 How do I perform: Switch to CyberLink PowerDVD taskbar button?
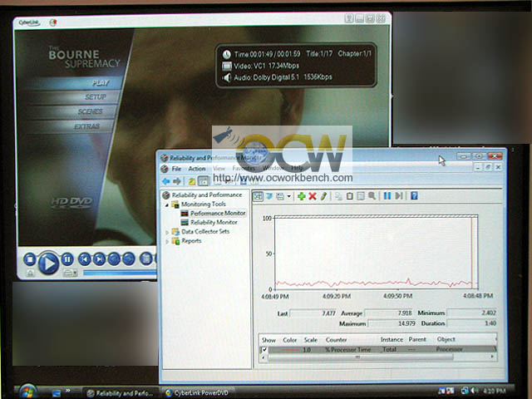point(197,393)
